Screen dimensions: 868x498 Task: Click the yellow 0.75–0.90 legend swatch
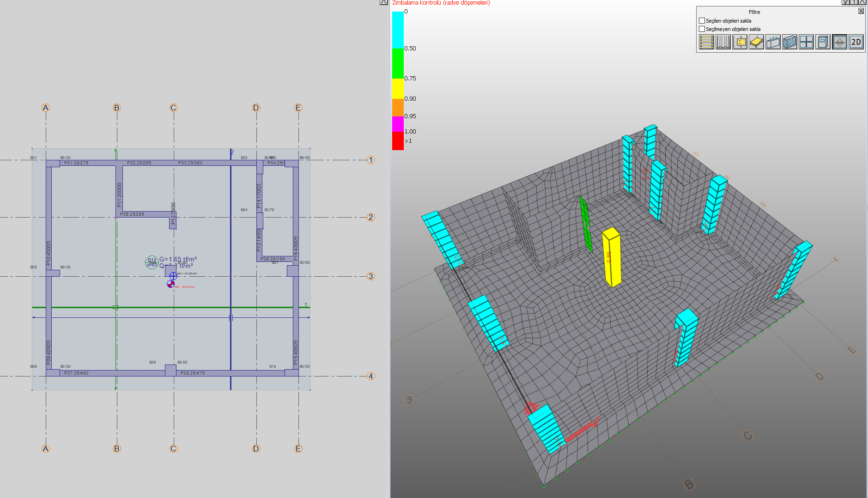tap(398, 88)
